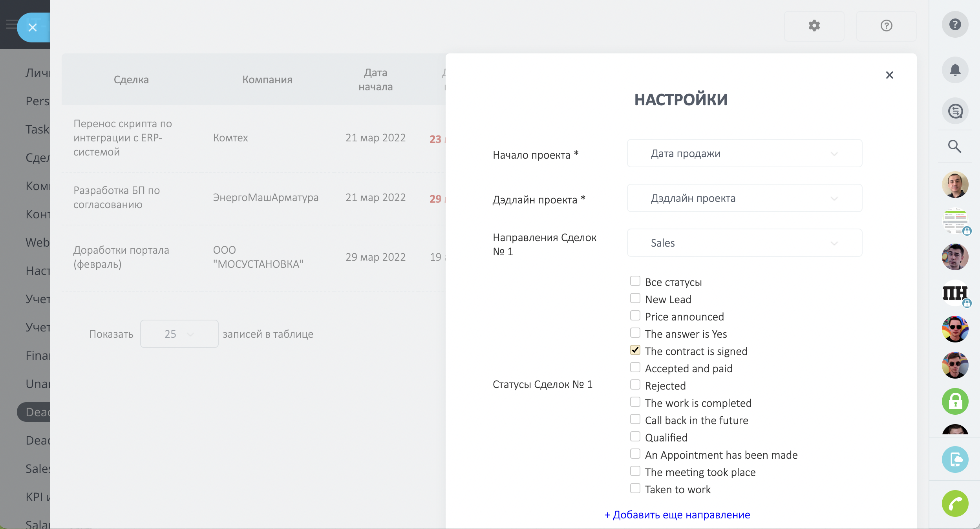The height and width of the screenshot is (529, 980).
Task: Open the ПН user avatar chat
Action: coord(954,293)
